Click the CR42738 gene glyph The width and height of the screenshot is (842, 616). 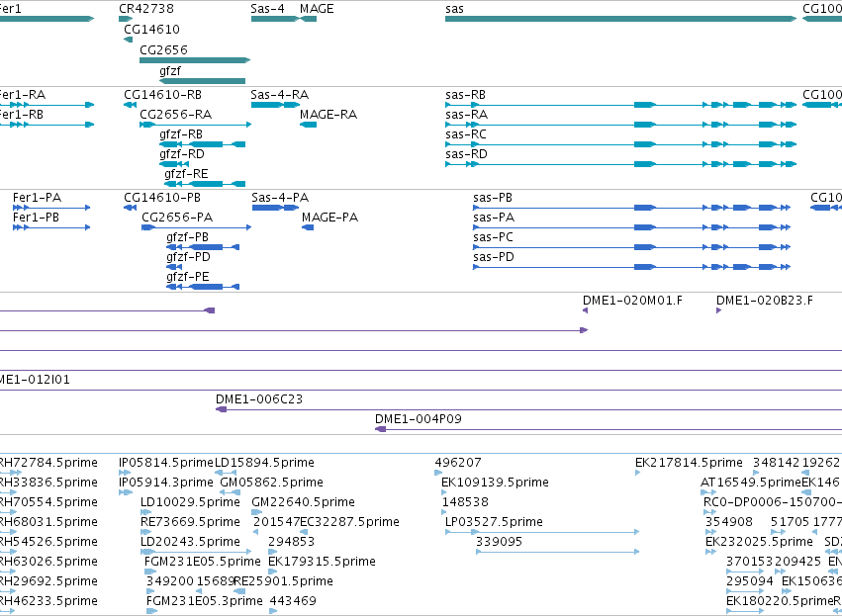(126, 19)
